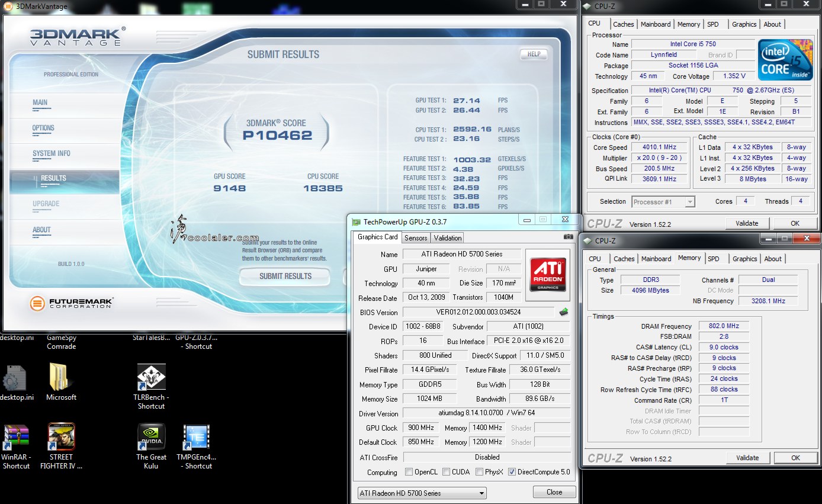Viewport: 822px width, 504px height.
Task: Select the Graphics Card tab in GPU-Z
Action: pyautogui.click(x=378, y=237)
